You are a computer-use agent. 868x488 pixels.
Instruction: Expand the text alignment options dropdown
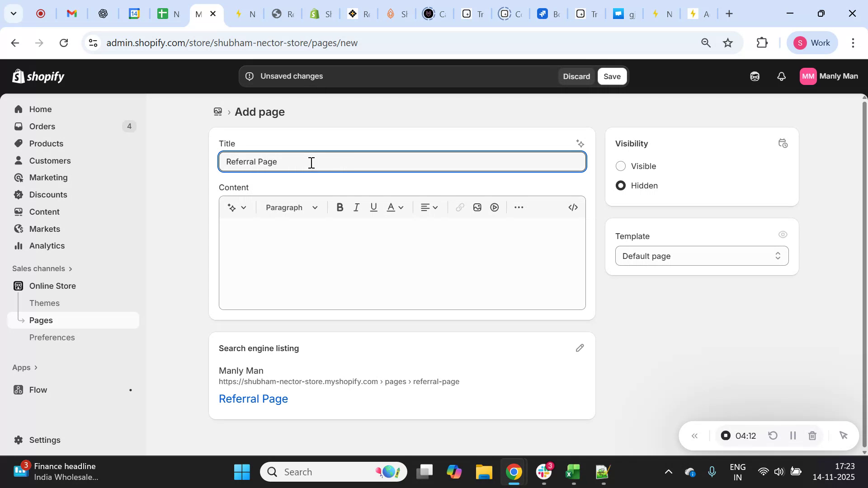[429, 207]
